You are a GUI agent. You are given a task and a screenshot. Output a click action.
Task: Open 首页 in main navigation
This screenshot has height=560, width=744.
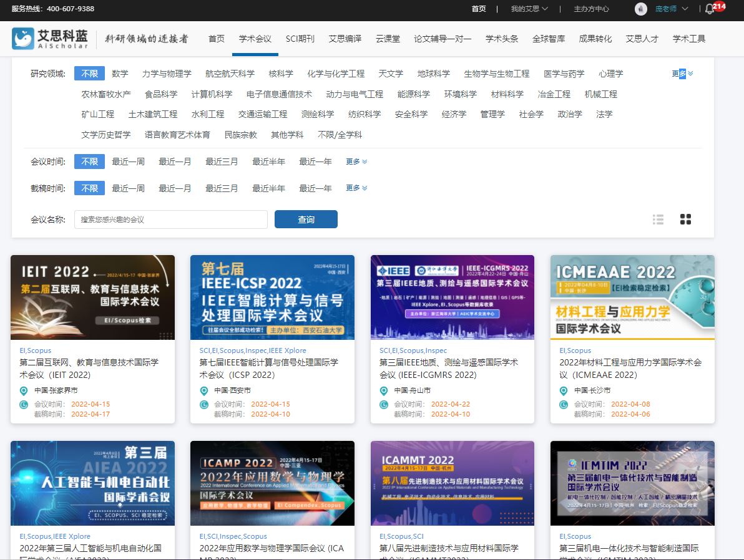pyautogui.click(x=217, y=39)
